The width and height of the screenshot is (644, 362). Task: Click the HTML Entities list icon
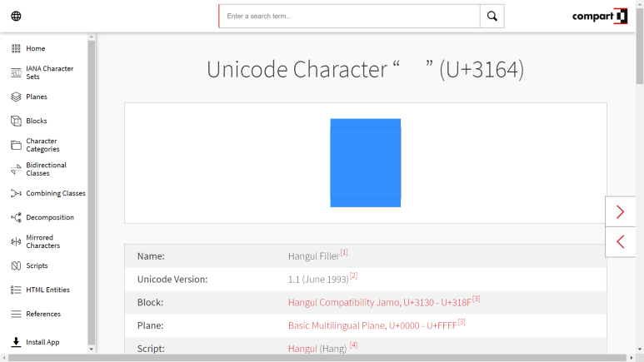click(x=16, y=290)
